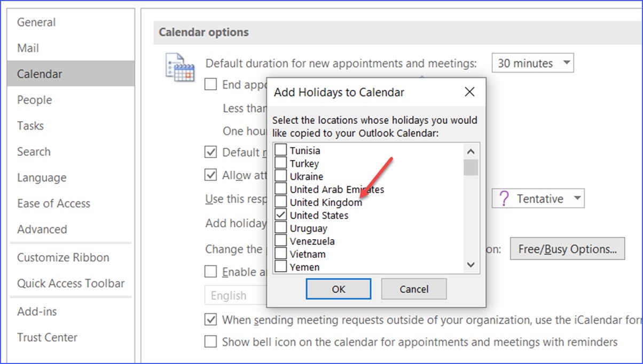Select United Kingdom holidays
The width and height of the screenshot is (643, 364).
[x=280, y=202]
